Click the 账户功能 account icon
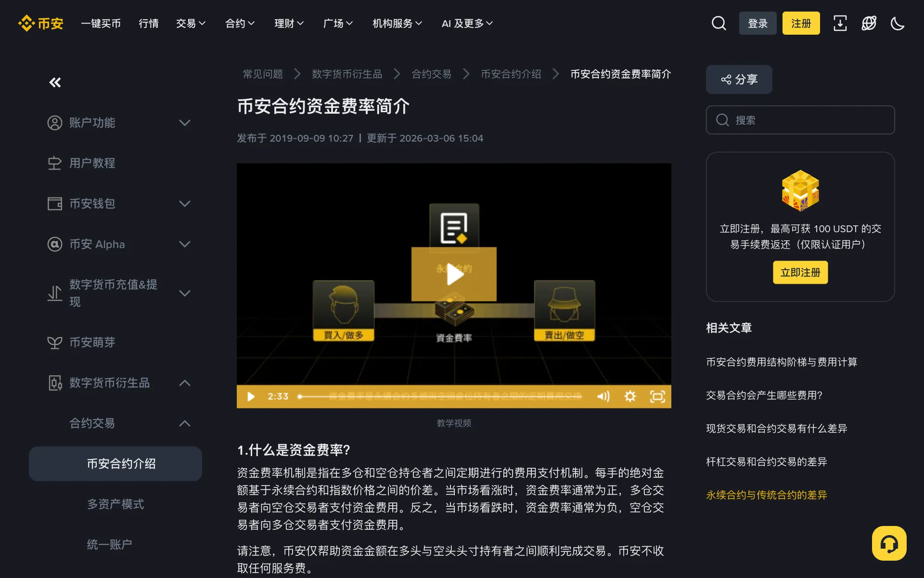The width and height of the screenshot is (924, 578). 55,123
